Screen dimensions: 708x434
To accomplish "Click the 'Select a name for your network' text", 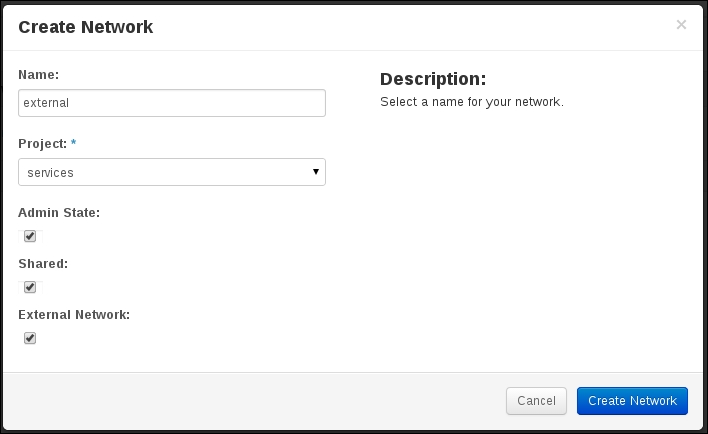I will pyautogui.click(x=472, y=102).
